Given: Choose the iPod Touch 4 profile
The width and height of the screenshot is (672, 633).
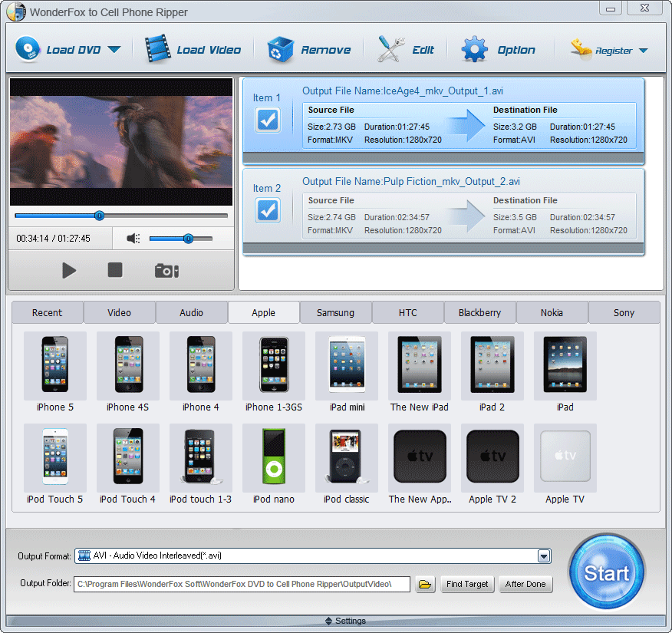Looking at the screenshot, I should pyautogui.click(x=127, y=464).
